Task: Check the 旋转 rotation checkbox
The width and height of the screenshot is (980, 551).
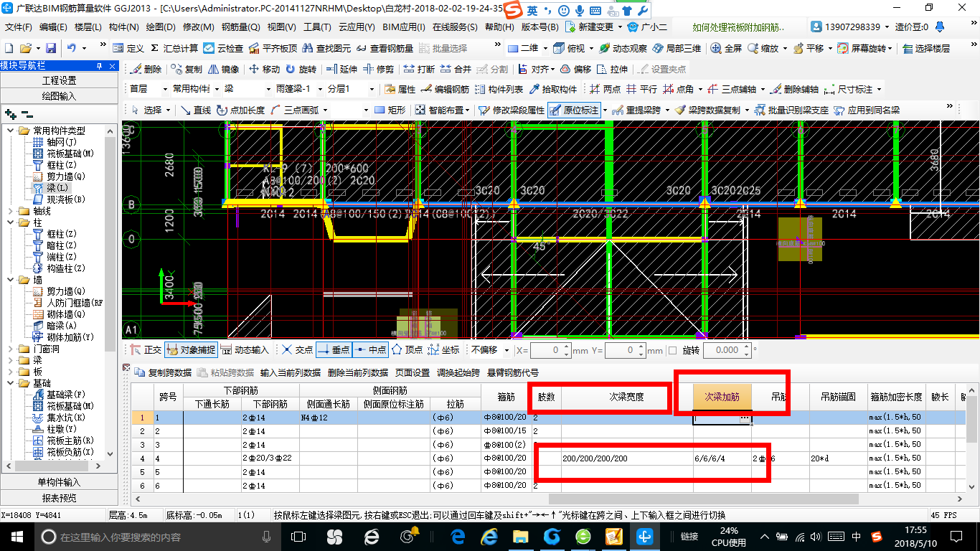Action: click(x=672, y=350)
